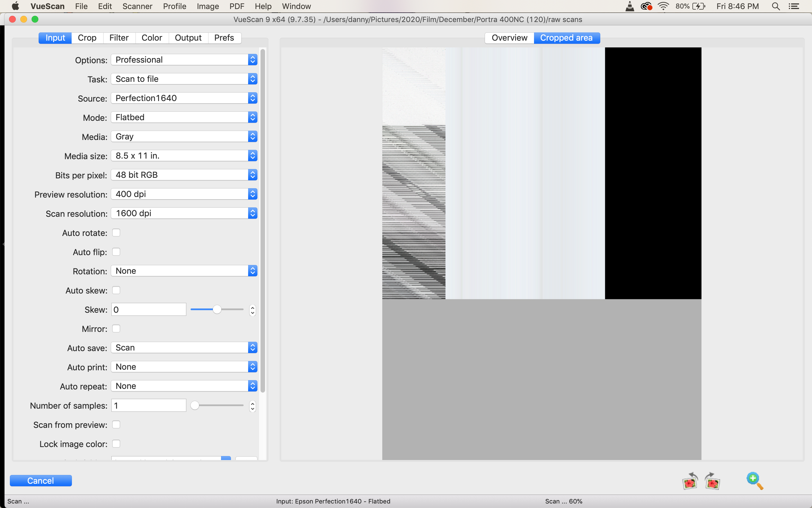Viewport: 812px width, 508px height.
Task: Toggle the Auto flip checkbox
Action: pos(116,252)
